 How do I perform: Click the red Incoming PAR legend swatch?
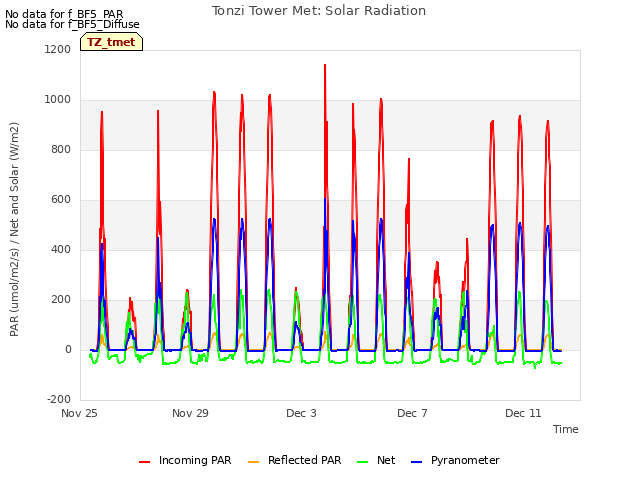click(x=144, y=462)
